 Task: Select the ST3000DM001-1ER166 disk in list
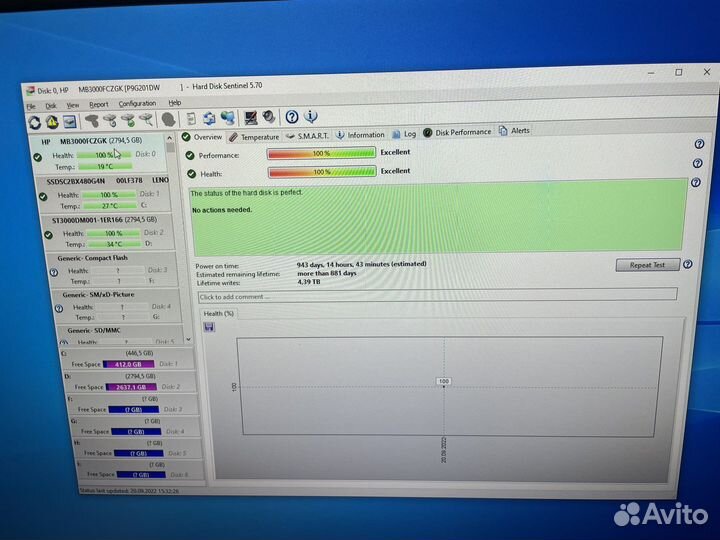tap(104, 219)
